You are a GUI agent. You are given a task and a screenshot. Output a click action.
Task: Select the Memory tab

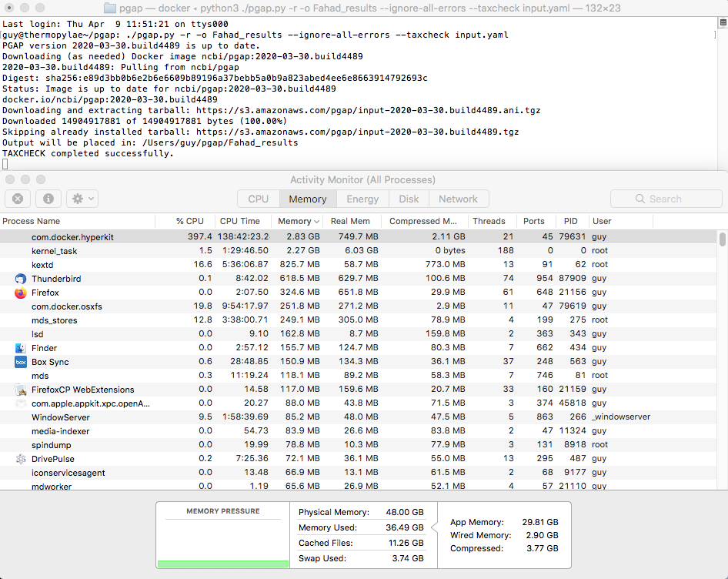[308, 199]
